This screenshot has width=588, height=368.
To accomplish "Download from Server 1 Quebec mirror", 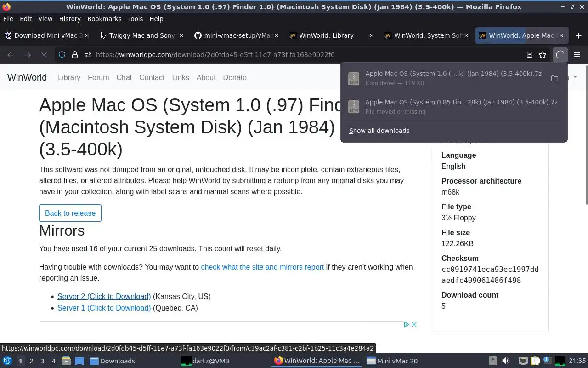I will (x=104, y=308).
